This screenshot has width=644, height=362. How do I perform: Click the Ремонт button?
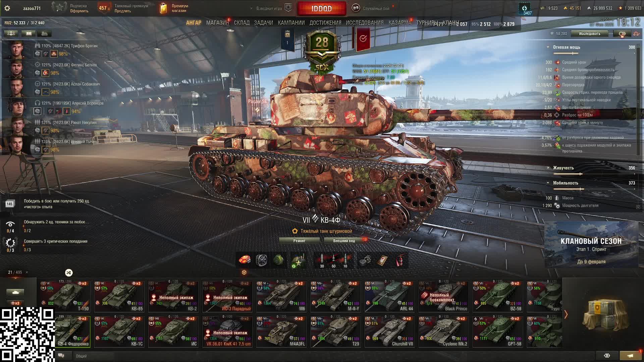pyautogui.click(x=299, y=241)
